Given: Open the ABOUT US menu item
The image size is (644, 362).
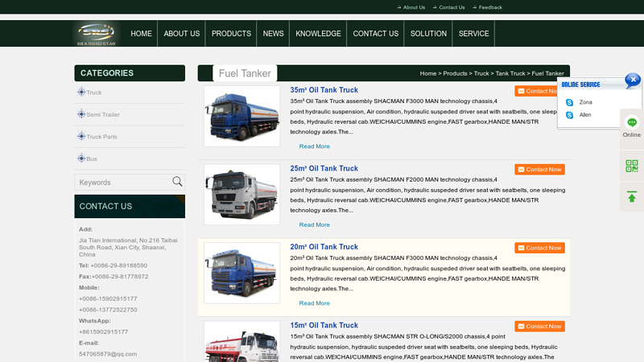Looking at the screenshot, I should tap(182, 34).
